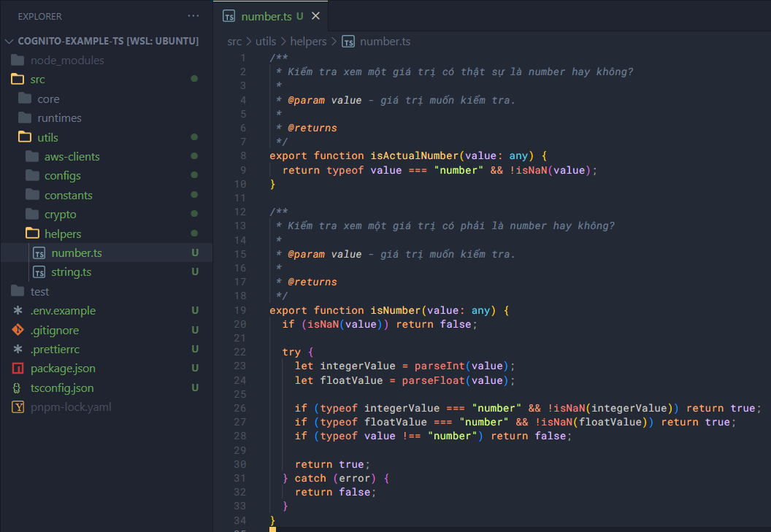Open string.ts from the file tree
The width and height of the screenshot is (771, 532).
(71, 272)
